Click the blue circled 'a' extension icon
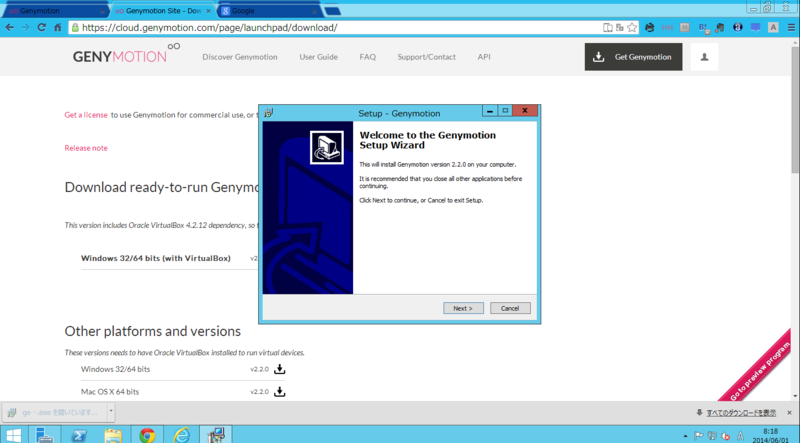Viewport: 800px width, 443px height. [738, 28]
